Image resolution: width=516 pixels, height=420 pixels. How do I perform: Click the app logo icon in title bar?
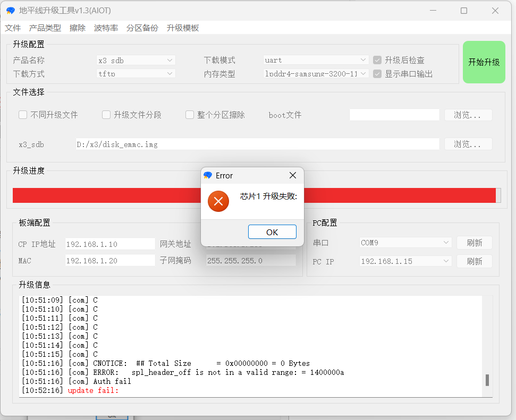click(x=10, y=11)
